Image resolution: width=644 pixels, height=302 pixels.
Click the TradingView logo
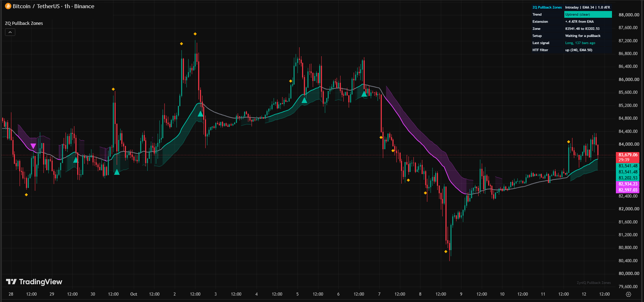click(x=34, y=282)
